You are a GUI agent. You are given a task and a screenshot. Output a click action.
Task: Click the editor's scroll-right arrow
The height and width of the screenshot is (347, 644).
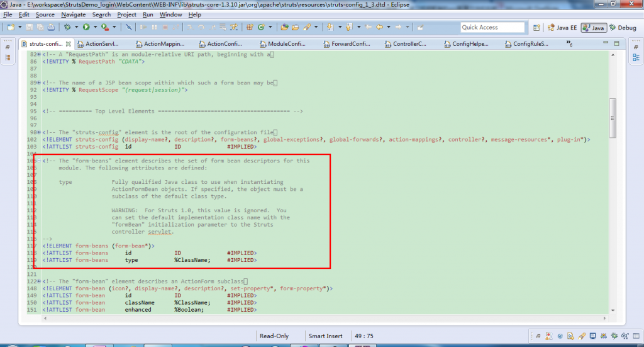tap(604, 318)
